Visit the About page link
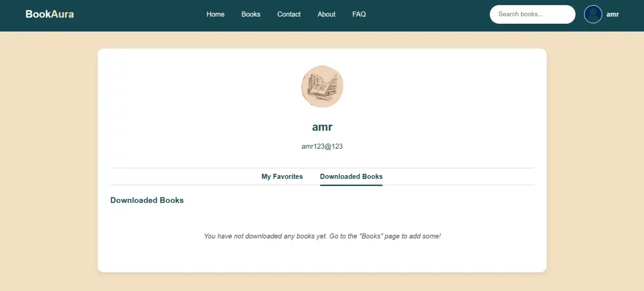The width and height of the screenshot is (644, 291). 326,14
